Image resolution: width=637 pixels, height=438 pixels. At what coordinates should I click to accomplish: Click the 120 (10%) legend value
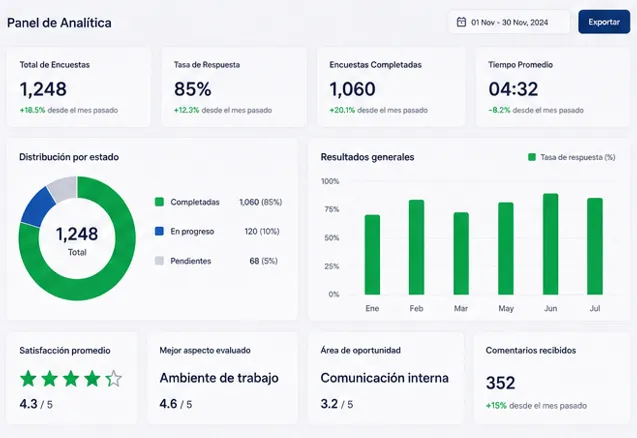coord(262,231)
